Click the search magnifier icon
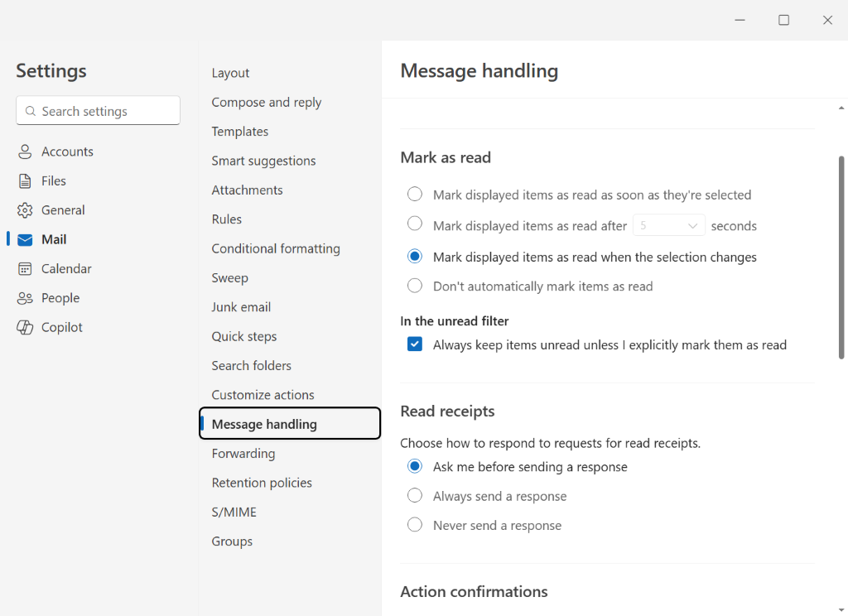The width and height of the screenshot is (848, 616). tap(31, 111)
